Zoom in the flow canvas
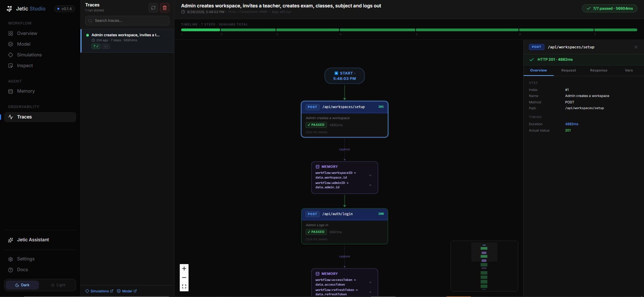 [184, 268]
